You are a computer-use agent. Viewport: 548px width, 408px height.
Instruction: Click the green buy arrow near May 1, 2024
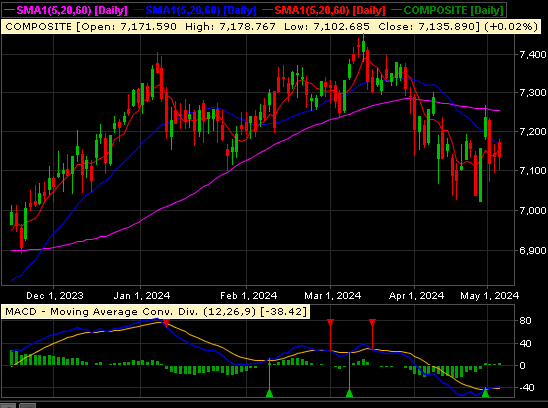(485, 392)
